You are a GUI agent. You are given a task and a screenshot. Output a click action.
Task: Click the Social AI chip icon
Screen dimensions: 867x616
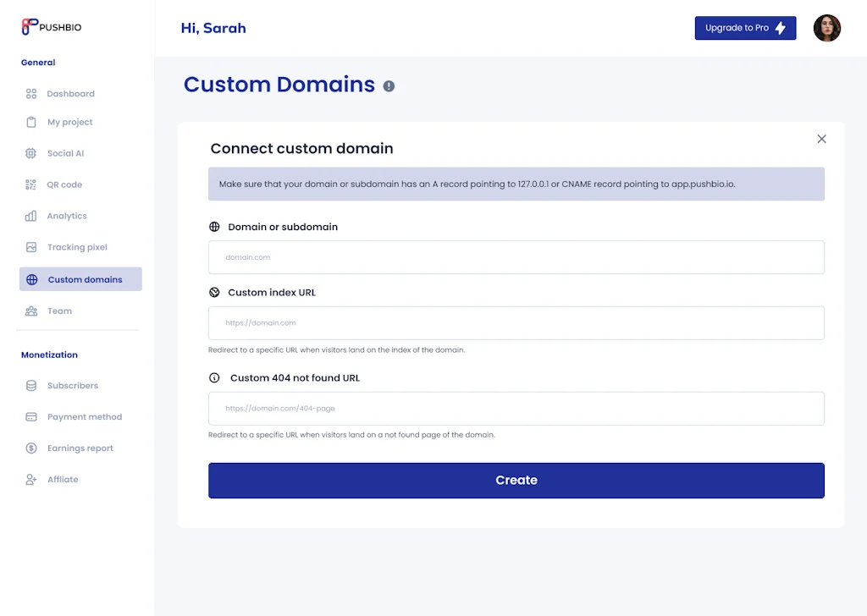31,153
